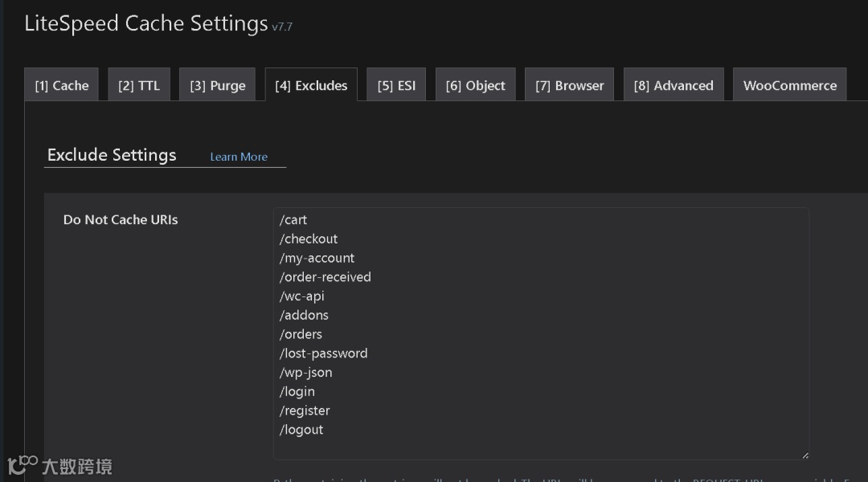Click the Learn More link

pos(239,157)
